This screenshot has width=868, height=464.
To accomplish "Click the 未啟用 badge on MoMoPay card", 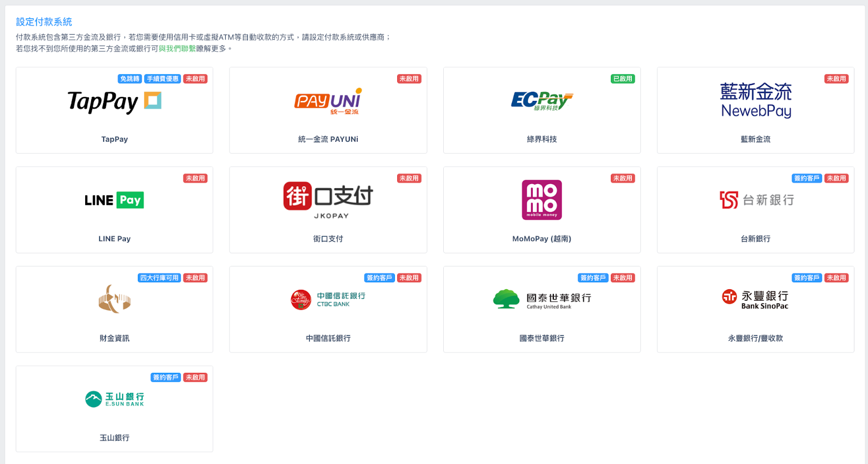I will coord(623,178).
